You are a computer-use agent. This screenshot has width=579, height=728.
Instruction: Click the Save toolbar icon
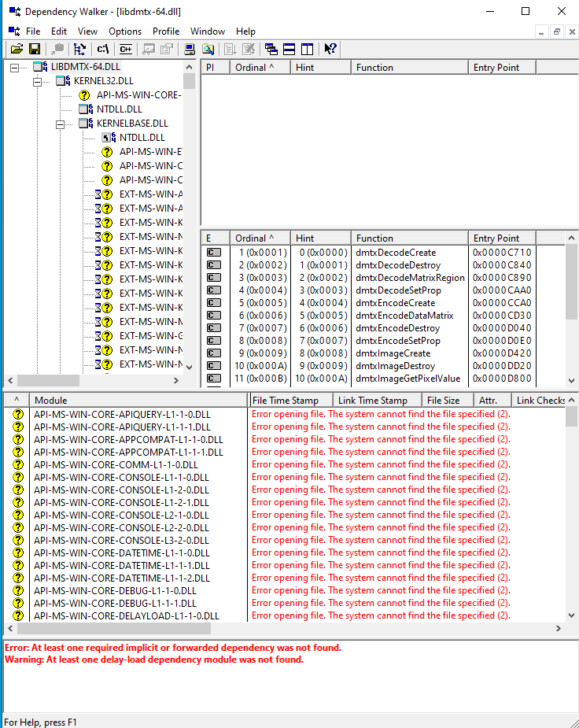(35, 49)
